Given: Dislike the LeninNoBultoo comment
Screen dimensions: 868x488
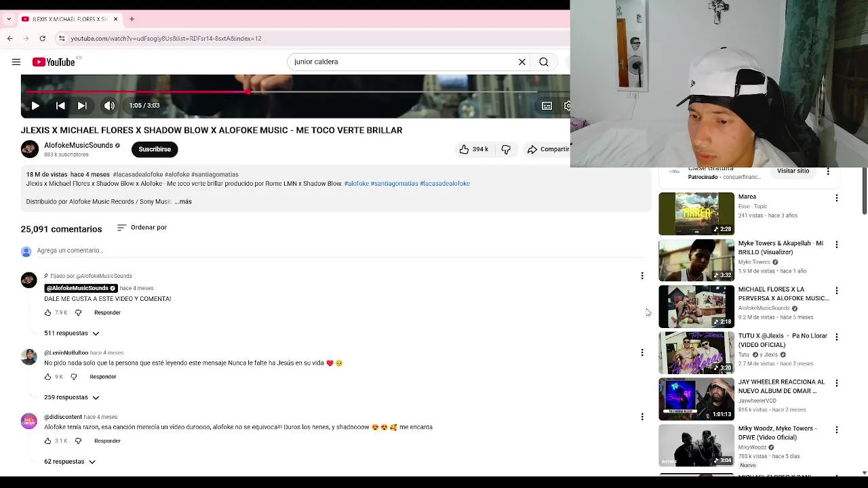Looking at the screenshot, I should point(74,377).
